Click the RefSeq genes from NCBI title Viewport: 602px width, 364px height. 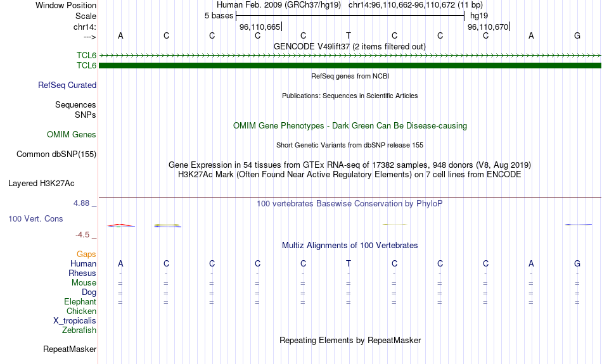click(x=350, y=76)
